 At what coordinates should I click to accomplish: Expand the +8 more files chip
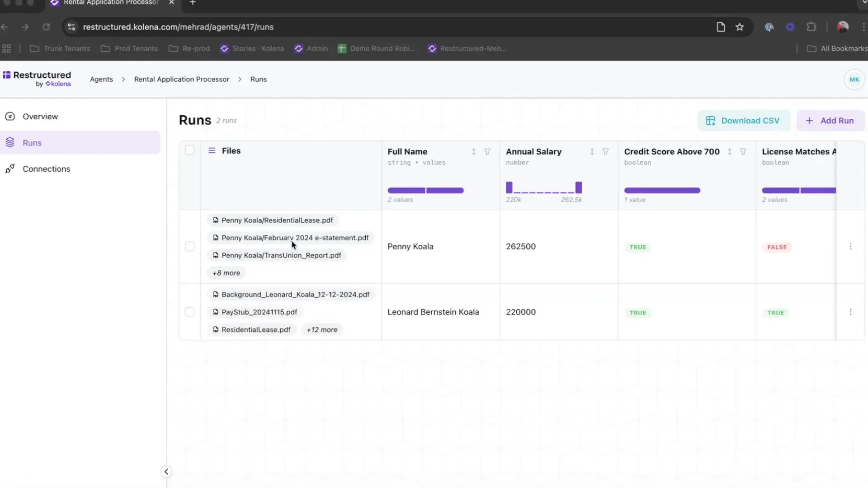click(226, 273)
